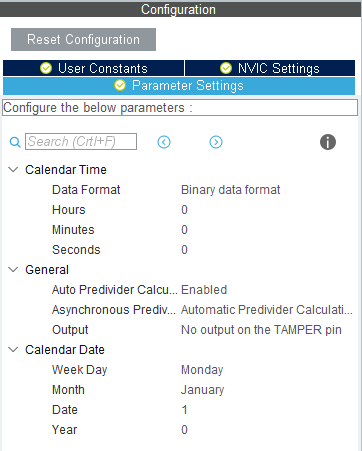The width and height of the screenshot is (362, 451).
Task: Click the User Constants checkmark icon
Action: point(46,68)
